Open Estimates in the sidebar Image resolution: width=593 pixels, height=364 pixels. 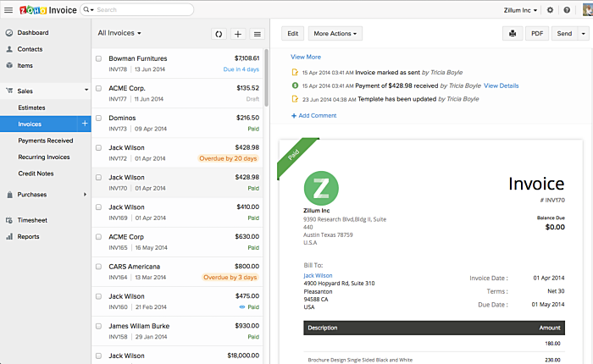point(32,108)
